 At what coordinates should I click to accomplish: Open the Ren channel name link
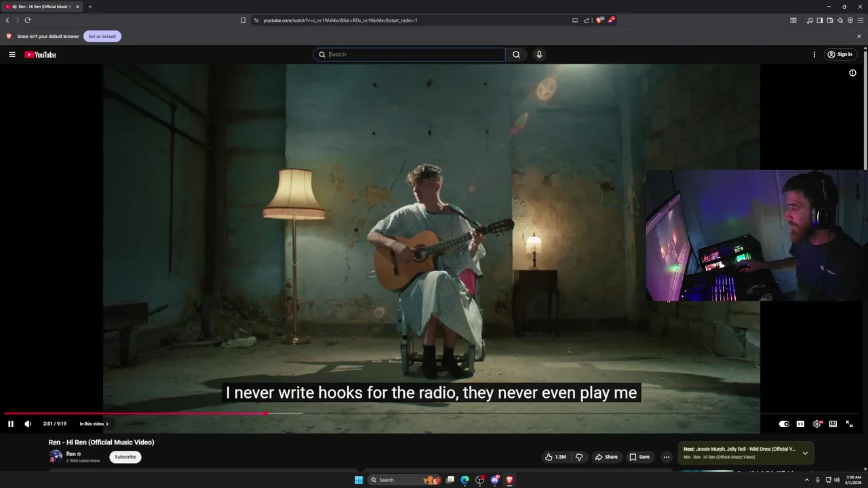click(x=71, y=454)
